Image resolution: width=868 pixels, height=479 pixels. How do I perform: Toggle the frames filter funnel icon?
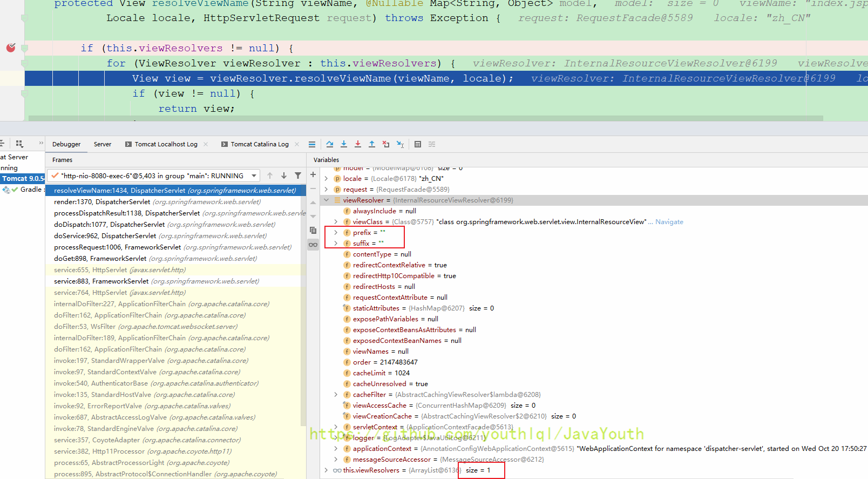[298, 176]
